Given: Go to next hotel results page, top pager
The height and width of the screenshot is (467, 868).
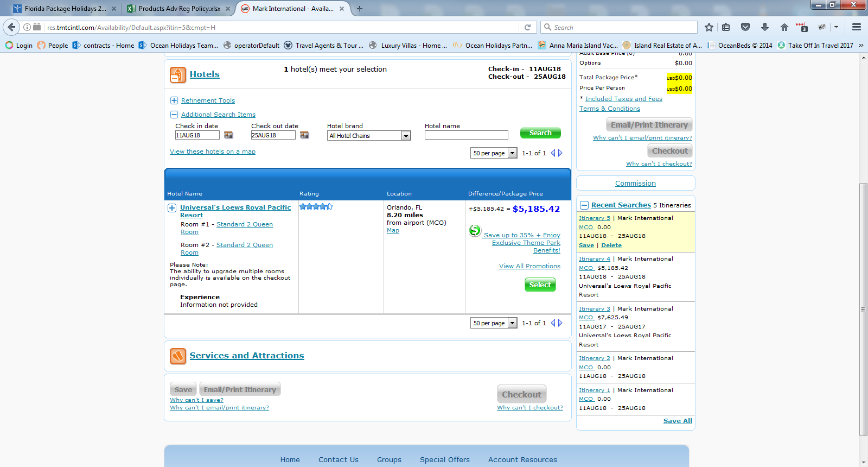Looking at the screenshot, I should [x=560, y=153].
